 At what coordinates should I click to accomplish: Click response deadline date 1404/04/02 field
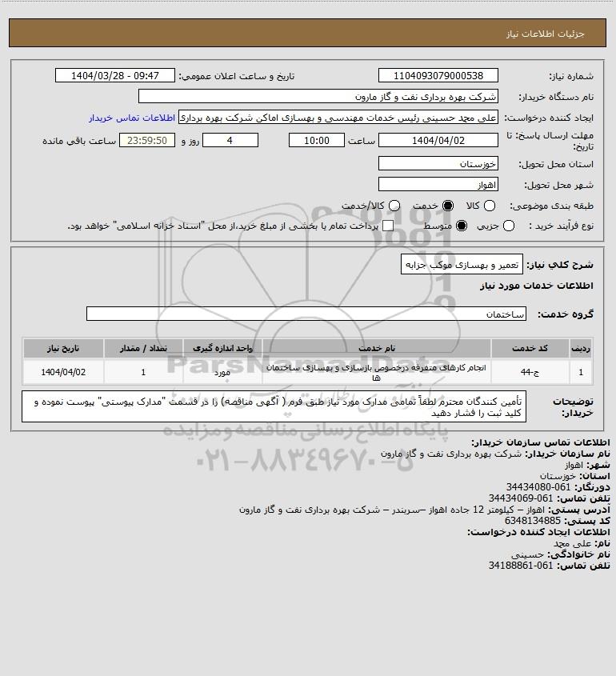tap(438, 141)
